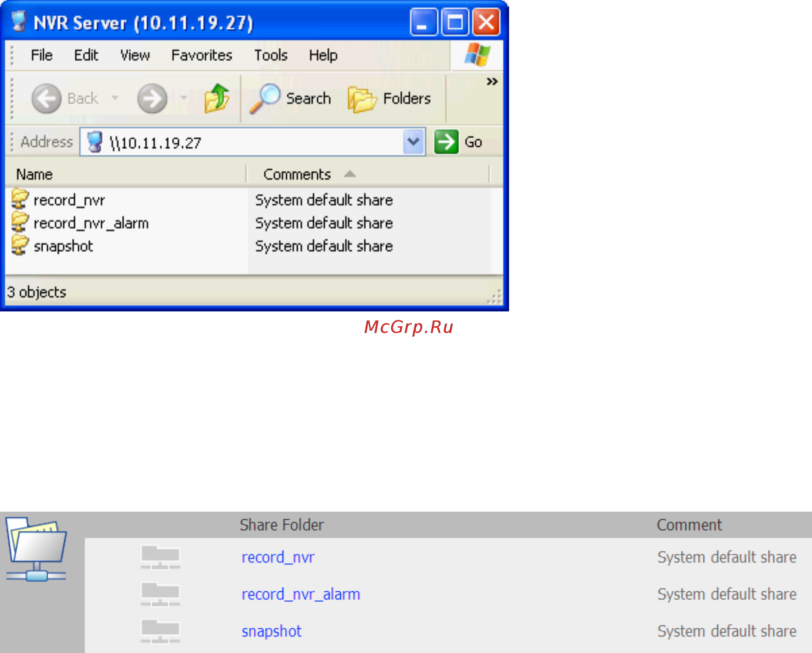Click the grey share icon beside record_nvr_alarm link
The height and width of the screenshot is (653, 812).
point(160,594)
